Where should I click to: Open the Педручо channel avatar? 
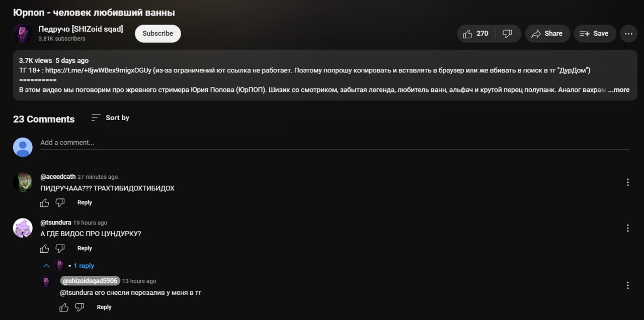[23, 34]
